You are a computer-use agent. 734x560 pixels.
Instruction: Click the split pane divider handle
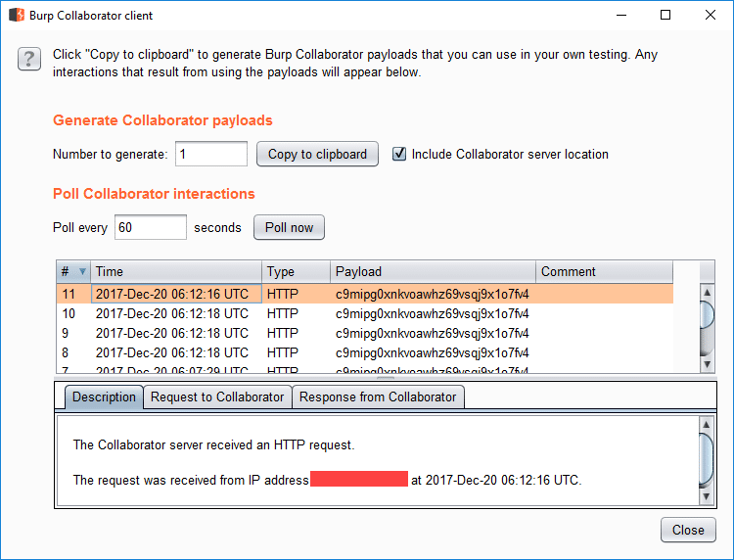coord(386,377)
